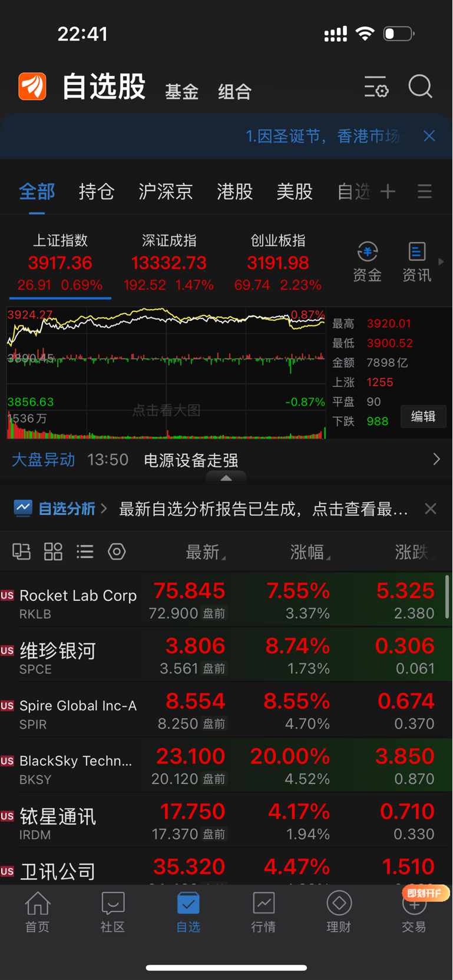Open the group list hamburger menu
Viewport: 453px width, 980px height.
click(x=425, y=191)
